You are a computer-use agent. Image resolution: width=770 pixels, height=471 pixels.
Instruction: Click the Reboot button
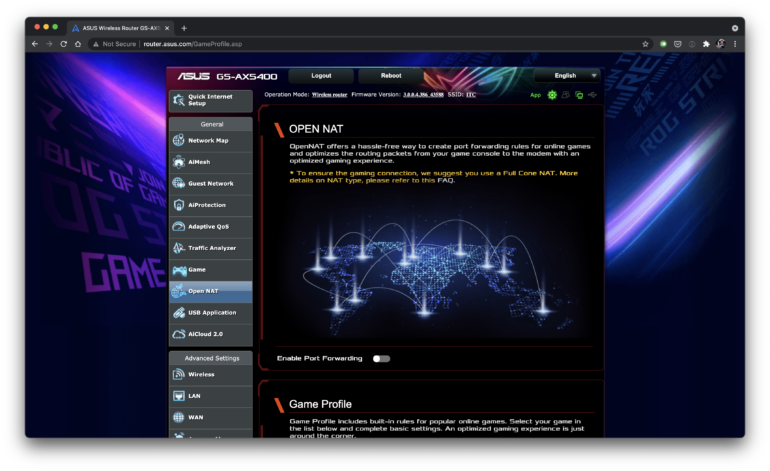pyautogui.click(x=391, y=76)
